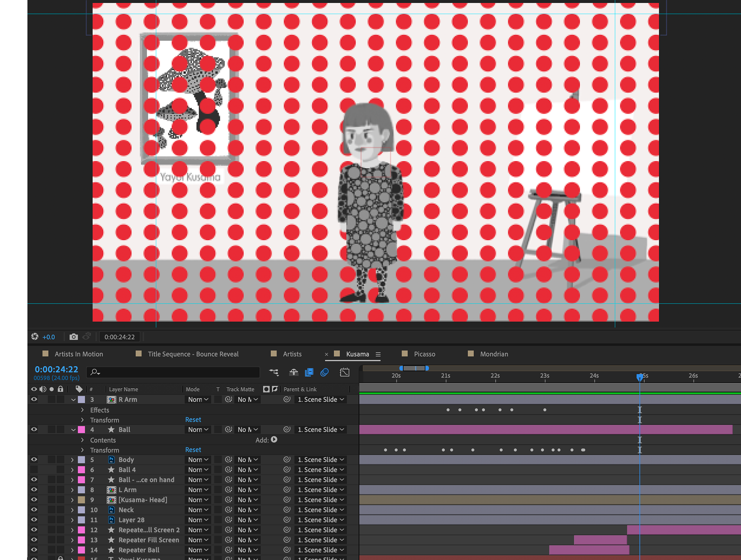This screenshot has height=560, width=741.
Task: Click the Body layer track matte pick whip
Action: tap(228, 460)
